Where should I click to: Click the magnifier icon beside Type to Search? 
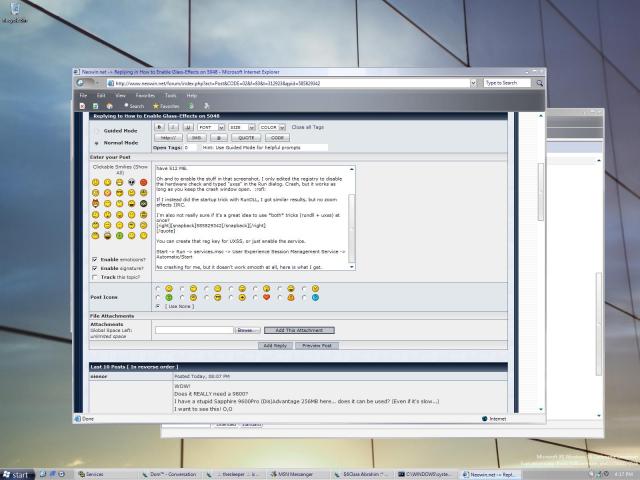coord(539,83)
